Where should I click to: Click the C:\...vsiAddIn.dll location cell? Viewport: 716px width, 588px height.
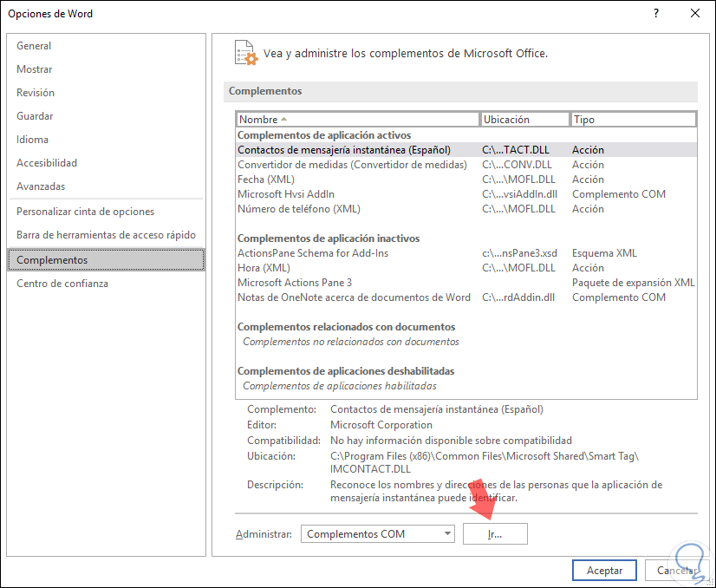point(519,193)
